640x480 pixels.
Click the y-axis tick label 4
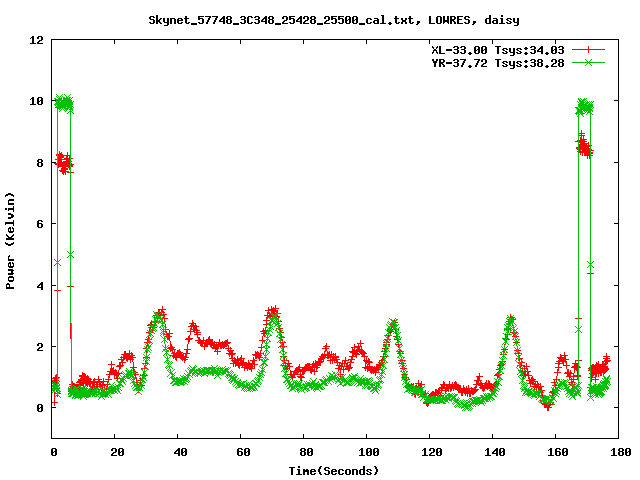tap(40, 286)
